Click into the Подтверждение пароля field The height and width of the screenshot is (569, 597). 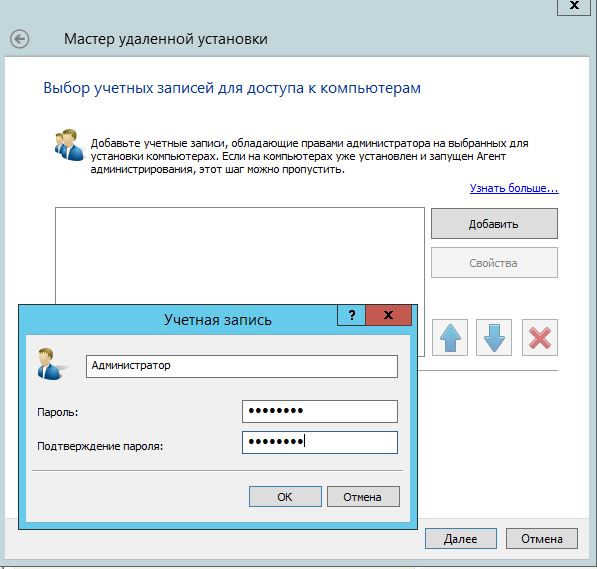(x=320, y=442)
